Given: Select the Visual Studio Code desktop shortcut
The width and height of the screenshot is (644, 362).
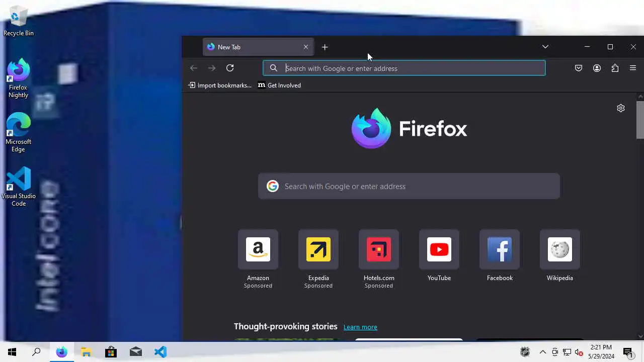Looking at the screenshot, I should tap(19, 187).
